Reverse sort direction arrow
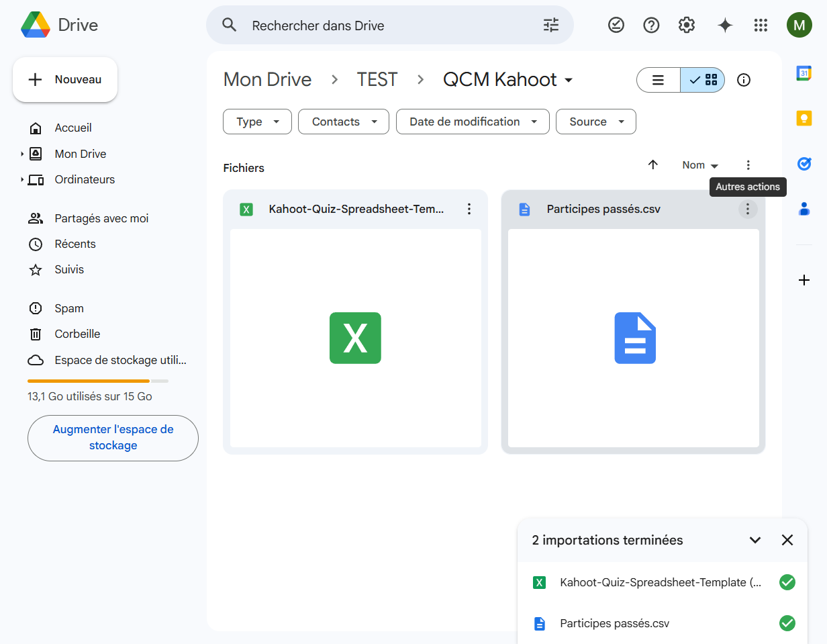Screen dimensions: 827x644 coord(652,165)
